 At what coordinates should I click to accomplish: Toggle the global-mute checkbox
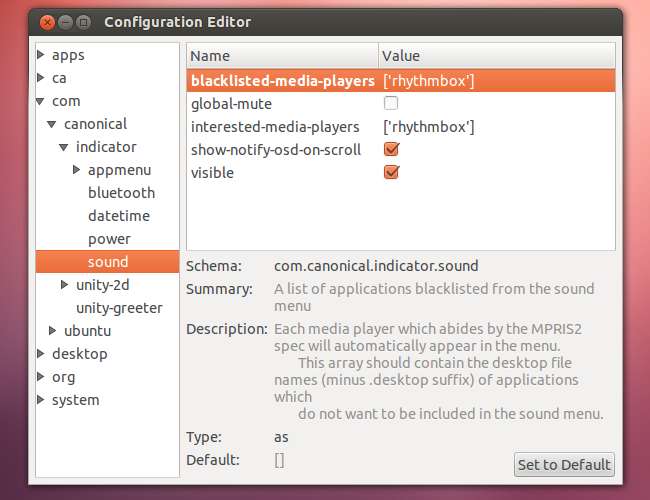(391, 103)
